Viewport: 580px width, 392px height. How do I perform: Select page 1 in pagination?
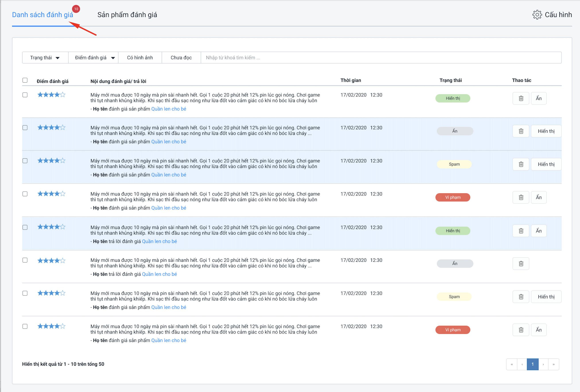click(533, 364)
